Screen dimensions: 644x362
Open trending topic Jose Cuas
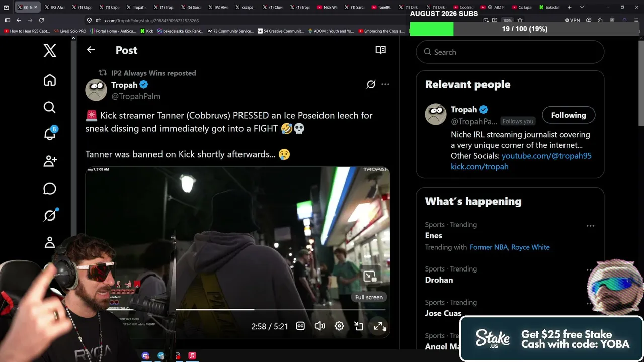pos(443,313)
